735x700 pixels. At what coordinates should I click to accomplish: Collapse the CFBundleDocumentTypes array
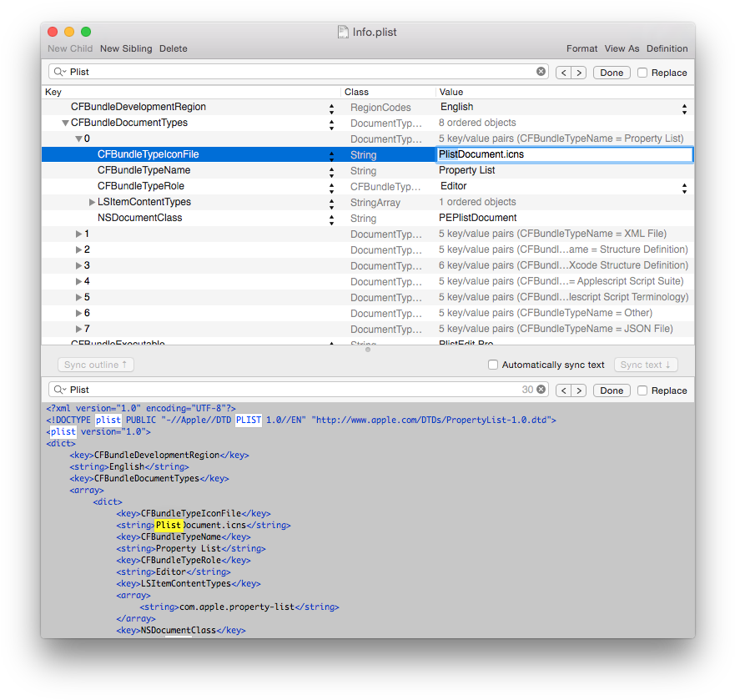point(65,123)
